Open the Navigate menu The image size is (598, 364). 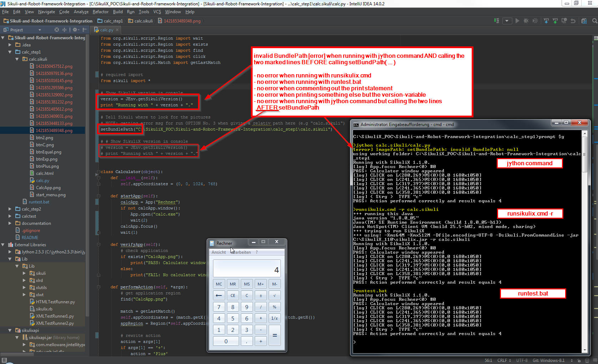click(46, 12)
